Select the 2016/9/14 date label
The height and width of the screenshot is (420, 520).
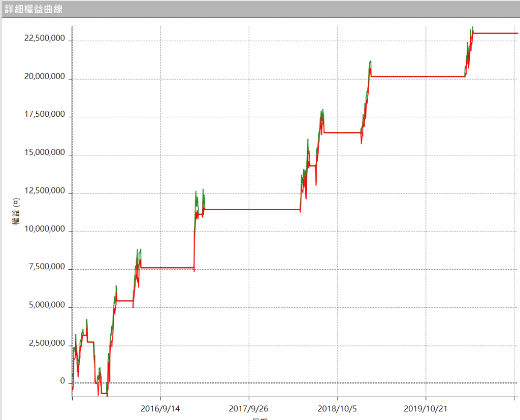click(160, 408)
